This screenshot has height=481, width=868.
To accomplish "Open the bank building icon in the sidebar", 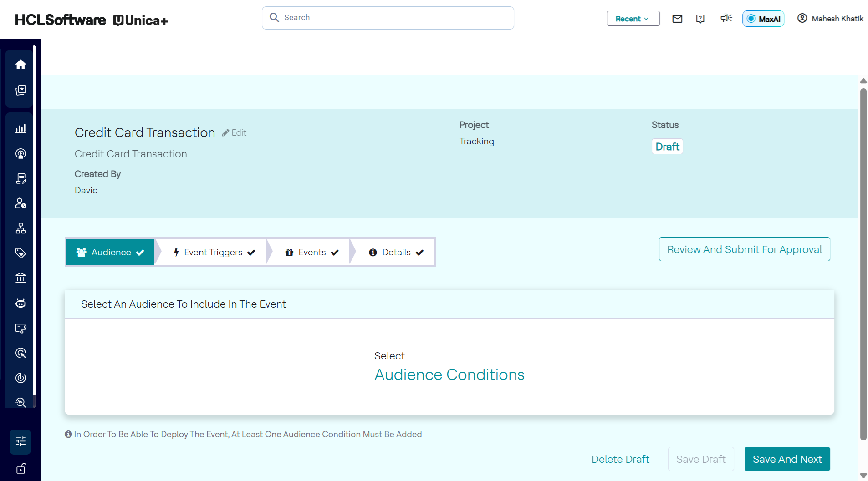I will tap(20, 278).
